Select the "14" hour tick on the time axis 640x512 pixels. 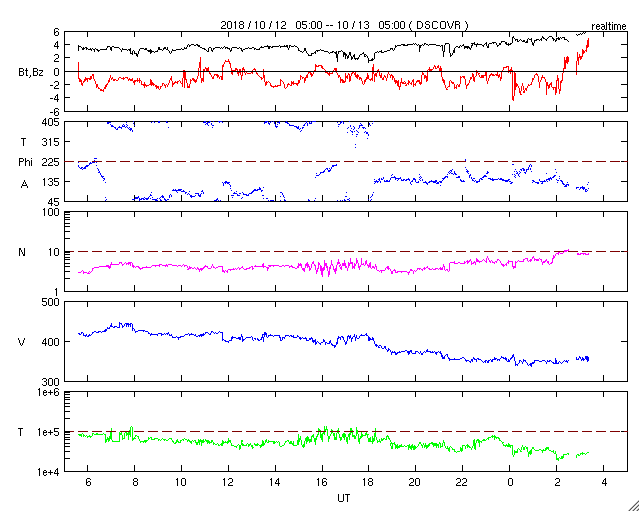(275, 483)
